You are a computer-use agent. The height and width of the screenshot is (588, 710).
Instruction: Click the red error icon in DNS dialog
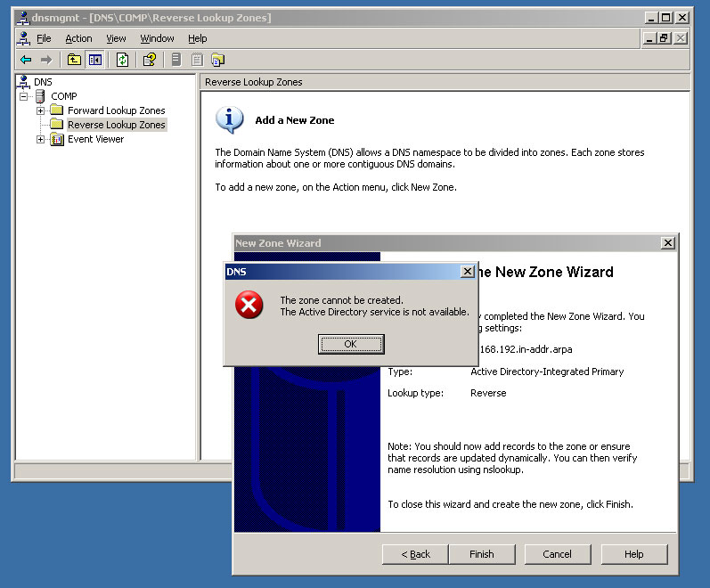pyautogui.click(x=249, y=305)
